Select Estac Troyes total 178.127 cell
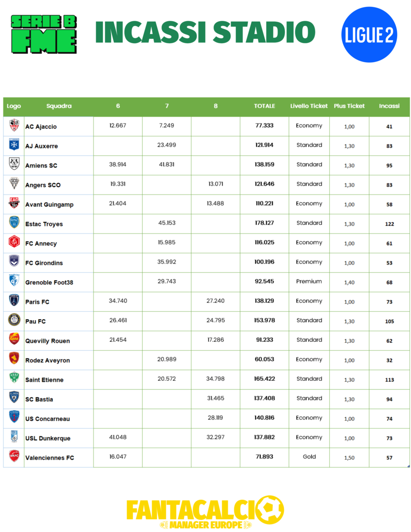 [x=264, y=223]
